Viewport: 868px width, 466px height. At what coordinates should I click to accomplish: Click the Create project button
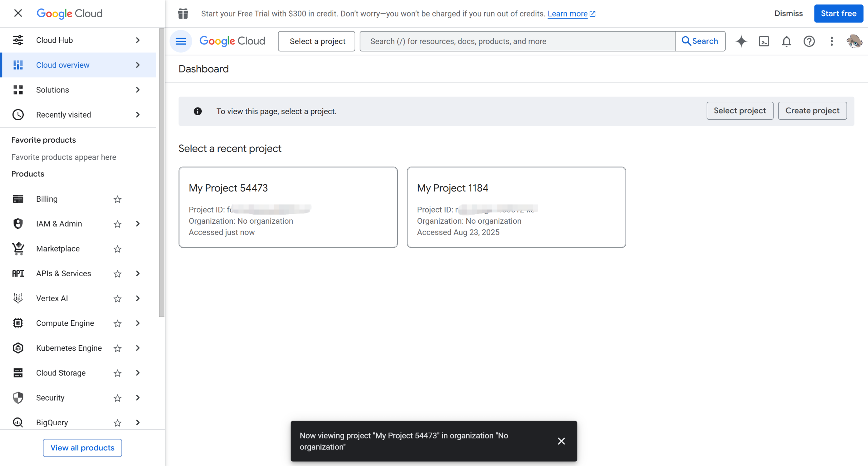coord(812,111)
